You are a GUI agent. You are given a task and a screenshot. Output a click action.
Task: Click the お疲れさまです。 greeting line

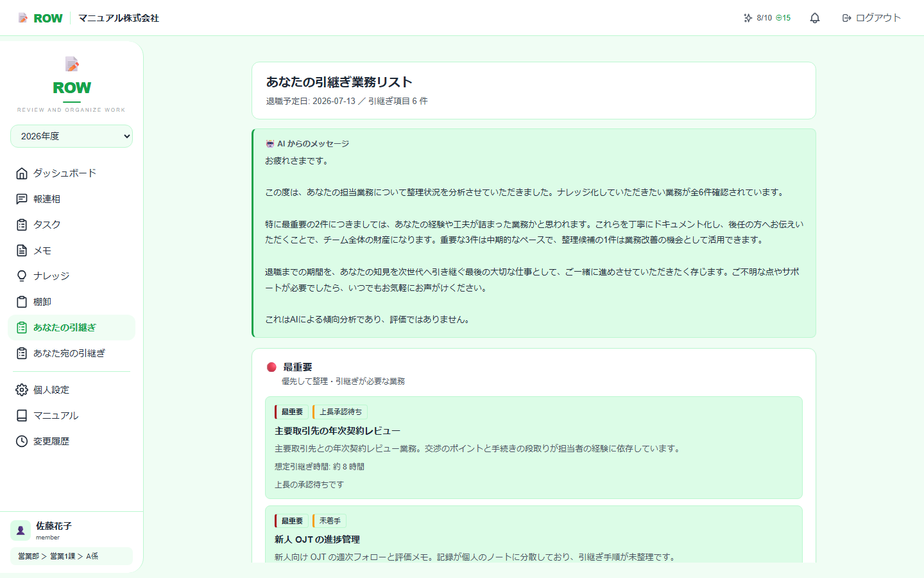coord(297,161)
